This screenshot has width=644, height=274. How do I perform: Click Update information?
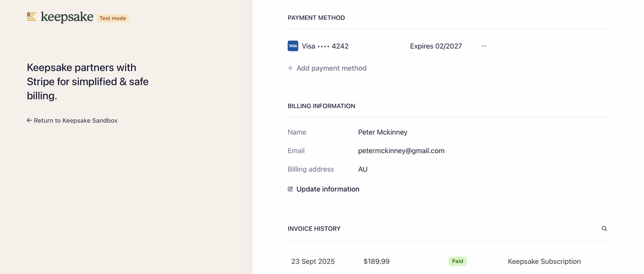click(x=328, y=189)
